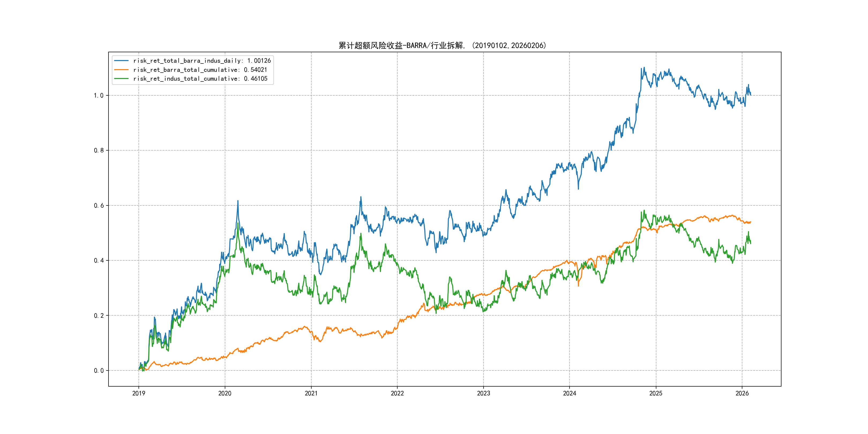Select risk_ret_total_barra_indus_daily legend label
868x434 pixels.
tap(202, 61)
